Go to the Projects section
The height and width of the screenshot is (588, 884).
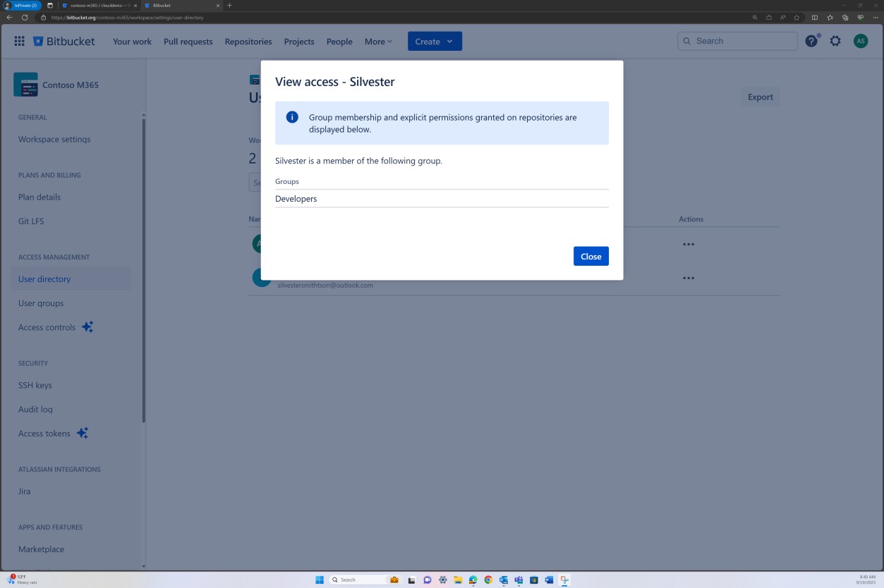point(298,41)
